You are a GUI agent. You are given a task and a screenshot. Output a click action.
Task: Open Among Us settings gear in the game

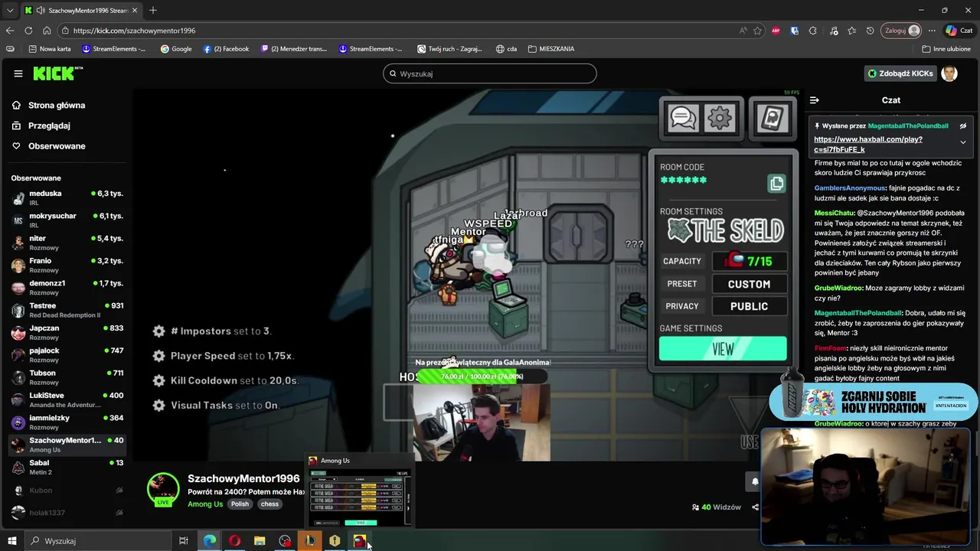(x=720, y=118)
